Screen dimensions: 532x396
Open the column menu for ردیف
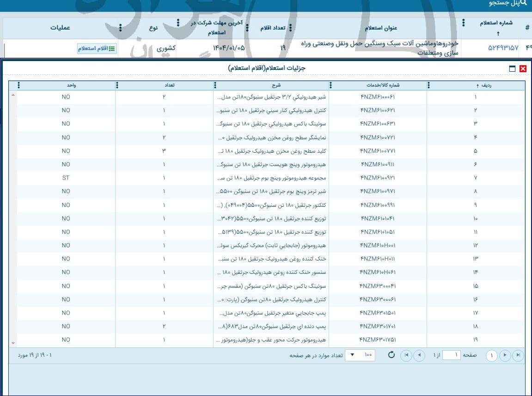tap(428, 85)
